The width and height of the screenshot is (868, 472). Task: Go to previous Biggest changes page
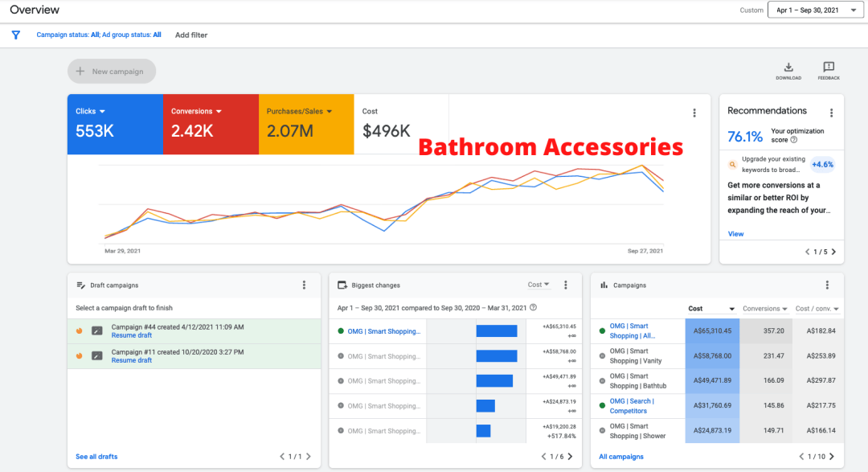pos(543,457)
